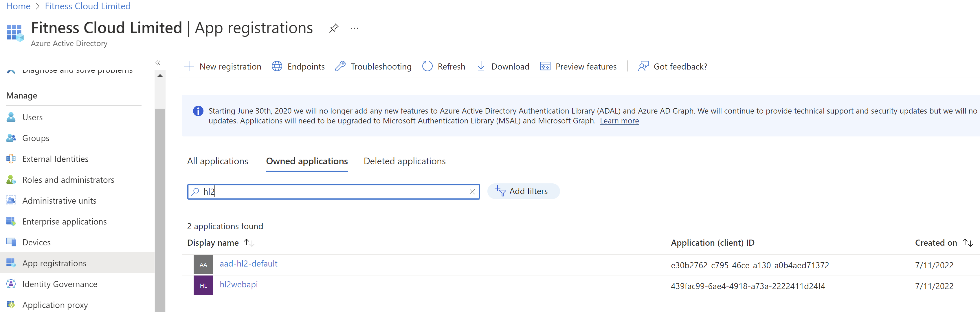Click the Application (client) ID column header
The image size is (980, 312).
713,243
